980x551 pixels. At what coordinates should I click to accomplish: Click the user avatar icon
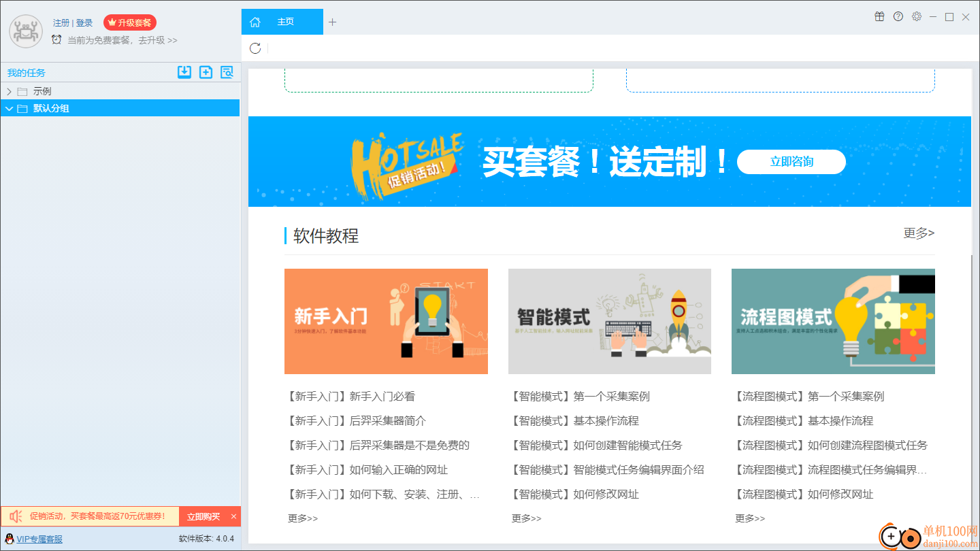click(x=26, y=31)
